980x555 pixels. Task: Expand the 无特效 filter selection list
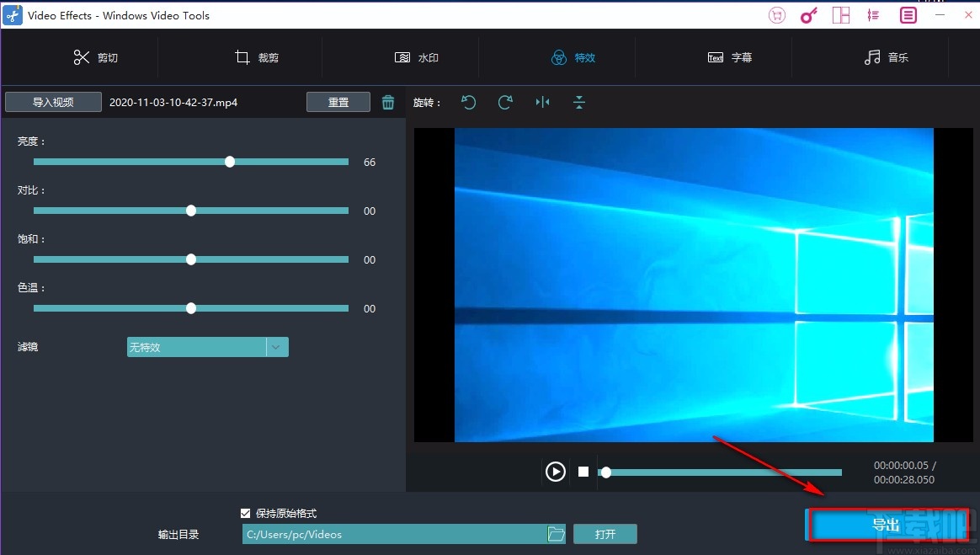pos(275,346)
